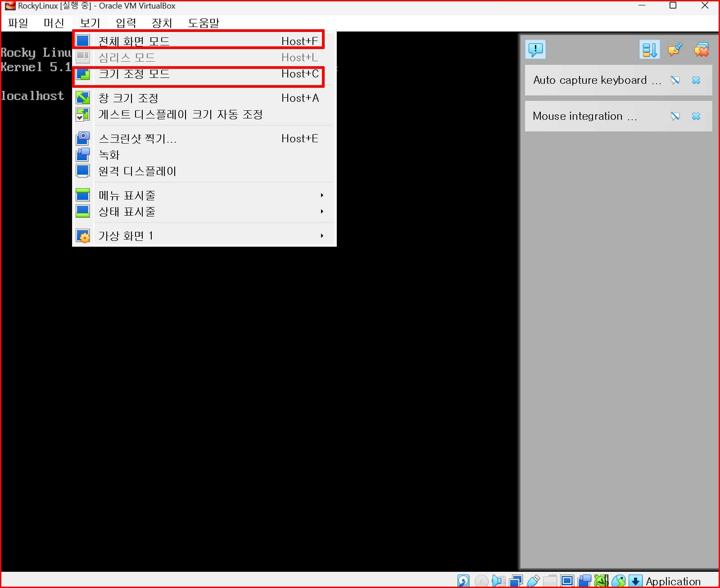Click the USB status bar icon
Viewport: 720px width, 588px height.
(533, 581)
